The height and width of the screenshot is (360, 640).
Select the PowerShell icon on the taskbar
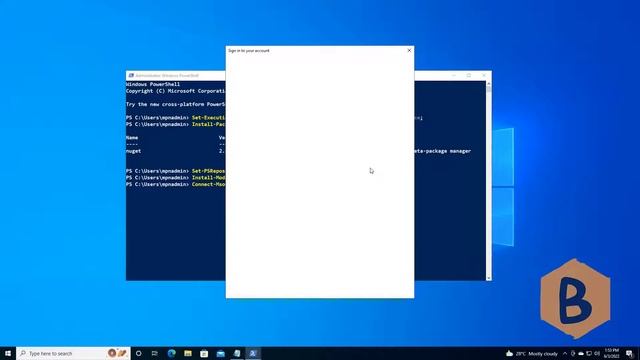[x=253, y=353]
